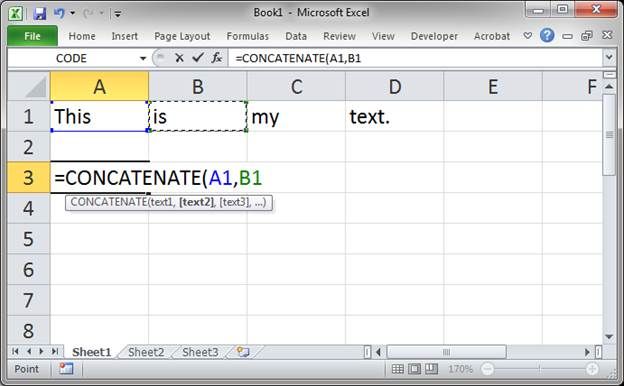Select row 5 header
Screen dimensions: 624x386
click(x=29, y=239)
